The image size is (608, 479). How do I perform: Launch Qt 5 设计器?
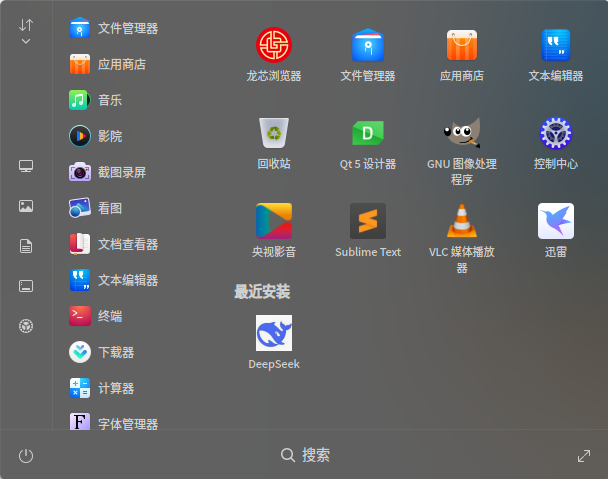(x=368, y=143)
